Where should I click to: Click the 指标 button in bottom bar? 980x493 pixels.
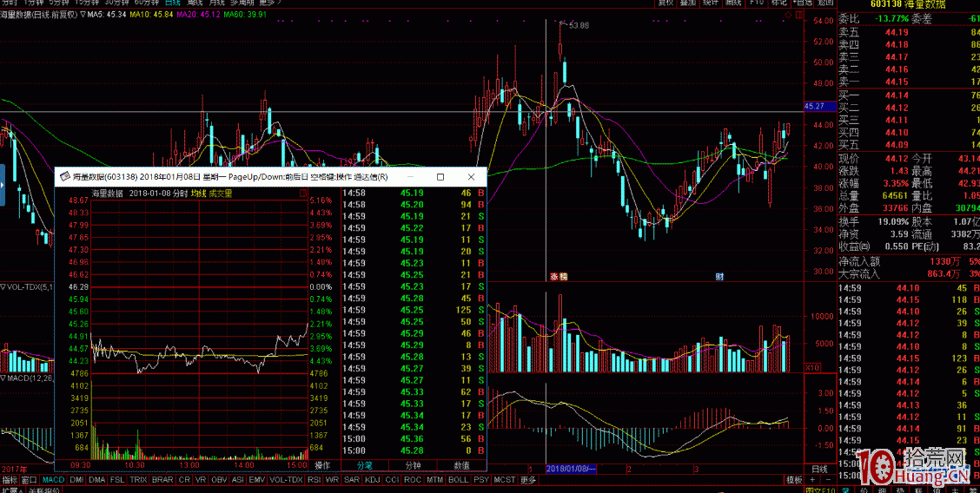click(x=10, y=480)
